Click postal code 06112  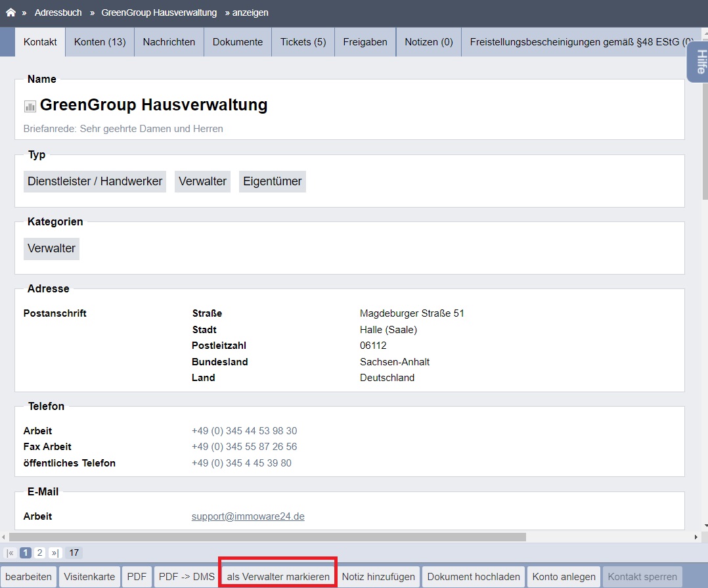coord(373,346)
